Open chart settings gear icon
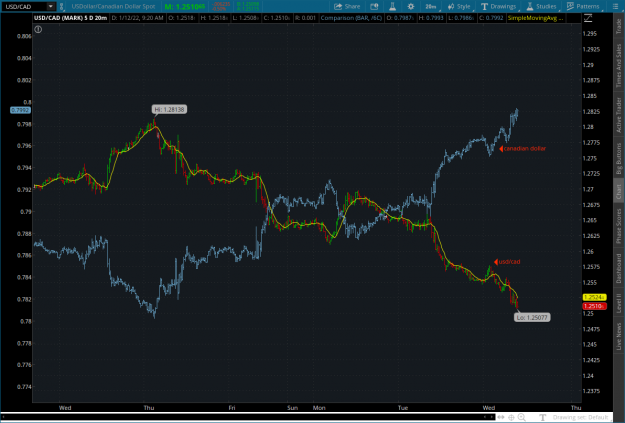This screenshot has width=625, height=423. click(411, 6)
